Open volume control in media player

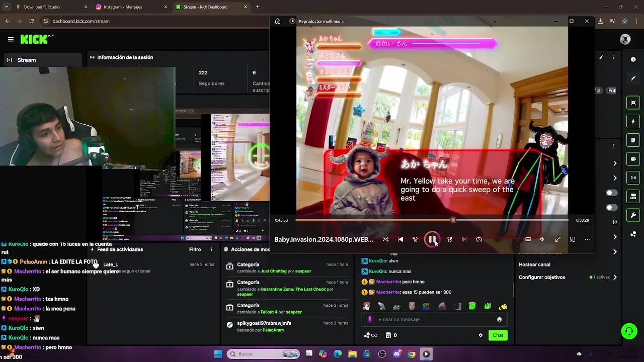(542, 239)
